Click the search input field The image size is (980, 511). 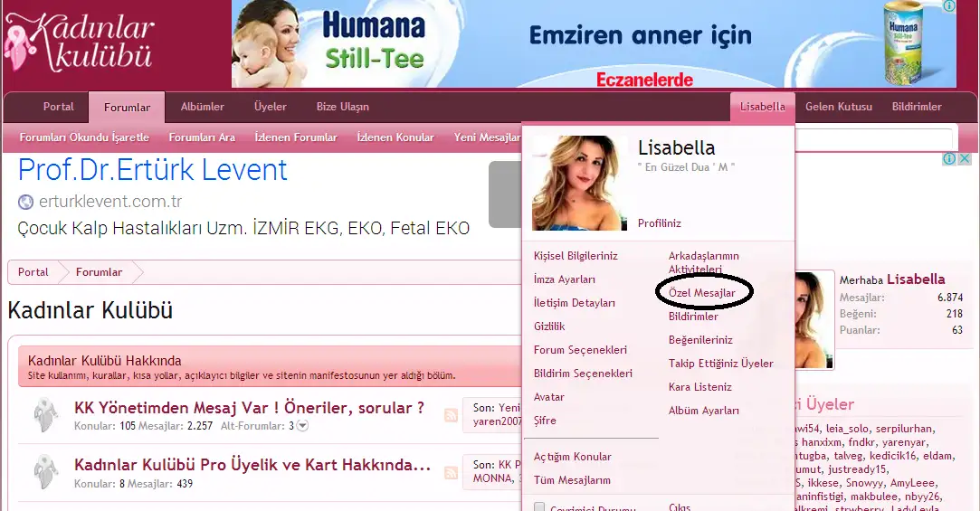click(x=873, y=137)
